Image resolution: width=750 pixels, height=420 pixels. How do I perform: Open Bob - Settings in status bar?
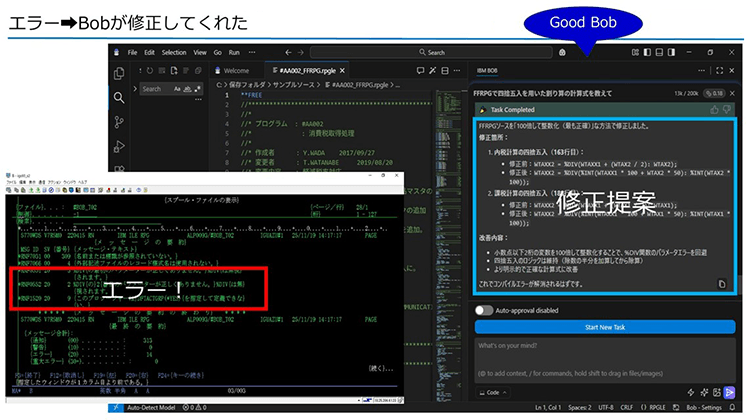point(704,408)
